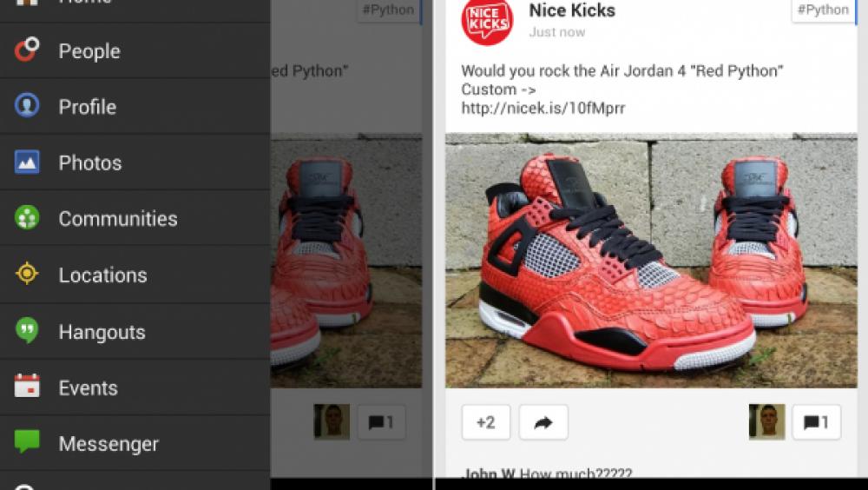Open comments on Nice Kicks post
The width and height of the screenshot is (868, 490).
click(817, 422)
